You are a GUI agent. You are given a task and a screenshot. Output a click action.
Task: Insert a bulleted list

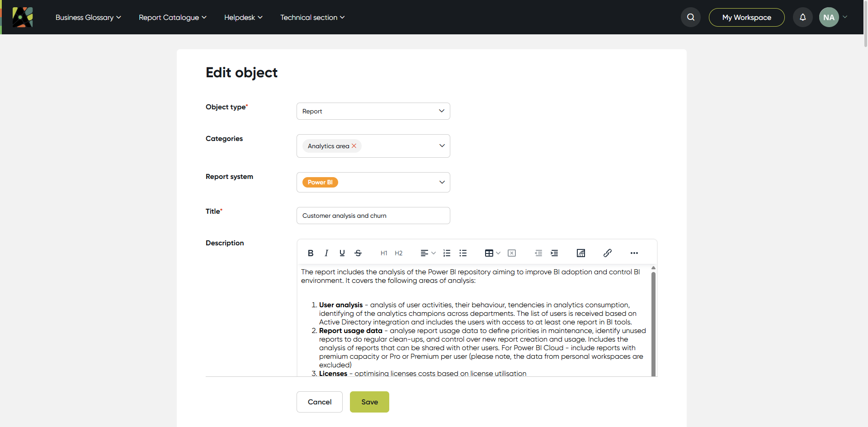tap(463, 253)
